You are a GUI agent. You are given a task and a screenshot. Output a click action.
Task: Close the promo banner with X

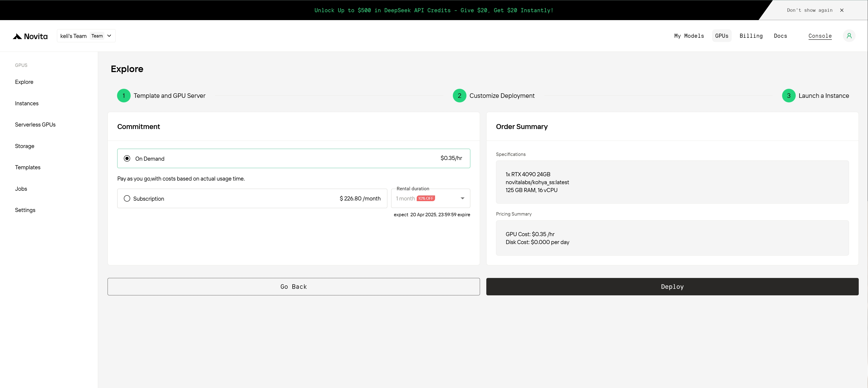tap(842, 10)
